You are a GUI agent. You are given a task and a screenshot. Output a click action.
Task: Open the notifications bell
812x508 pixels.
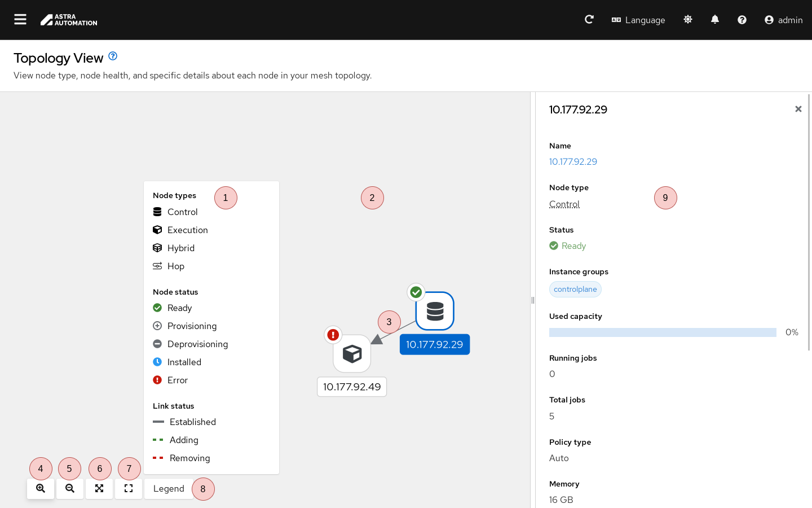715,20
